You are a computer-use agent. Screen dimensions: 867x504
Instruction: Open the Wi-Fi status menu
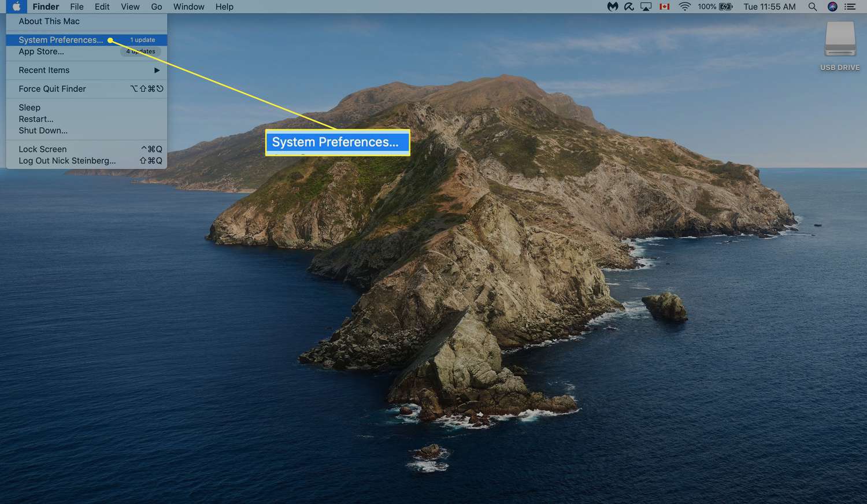pos(684,7)
